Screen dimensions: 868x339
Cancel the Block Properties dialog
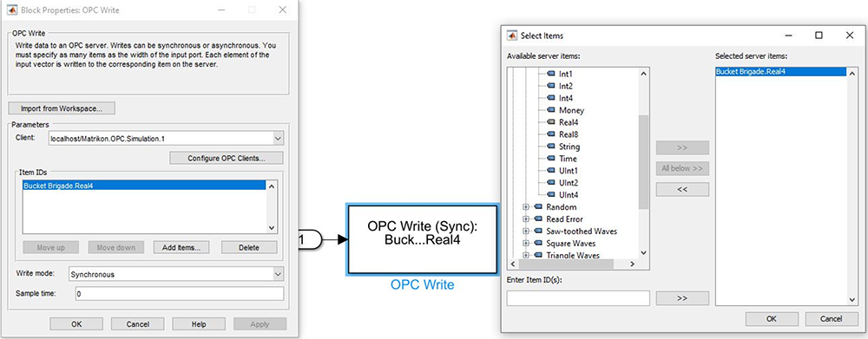click(x=137, y=324)
